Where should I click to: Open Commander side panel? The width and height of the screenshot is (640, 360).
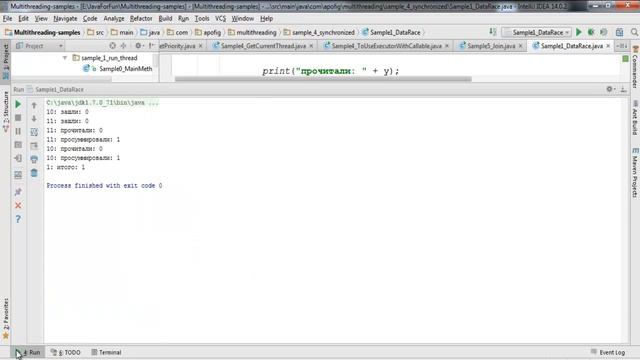635,66
